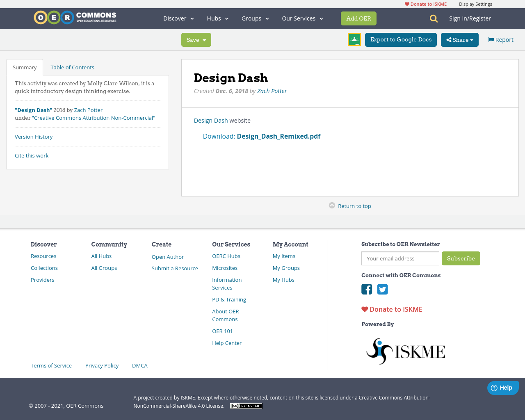Click the Subscribe button
525x420 pixels.
pyautogui.click(x=461, y=258)
